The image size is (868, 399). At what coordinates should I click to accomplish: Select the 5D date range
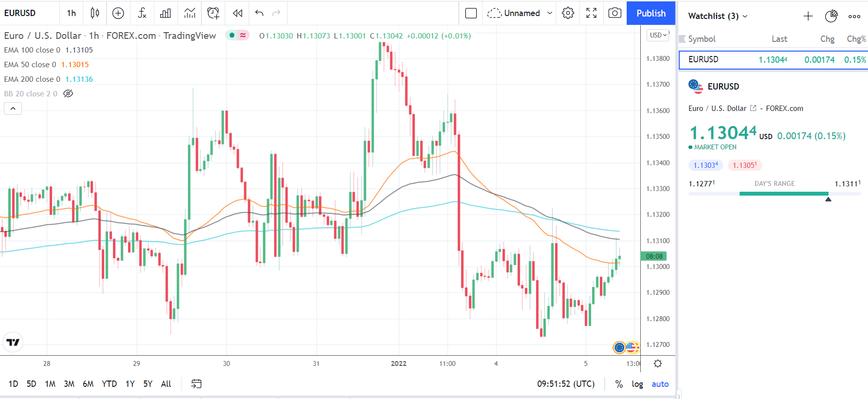pyautogui.click(x=31, y=384)
